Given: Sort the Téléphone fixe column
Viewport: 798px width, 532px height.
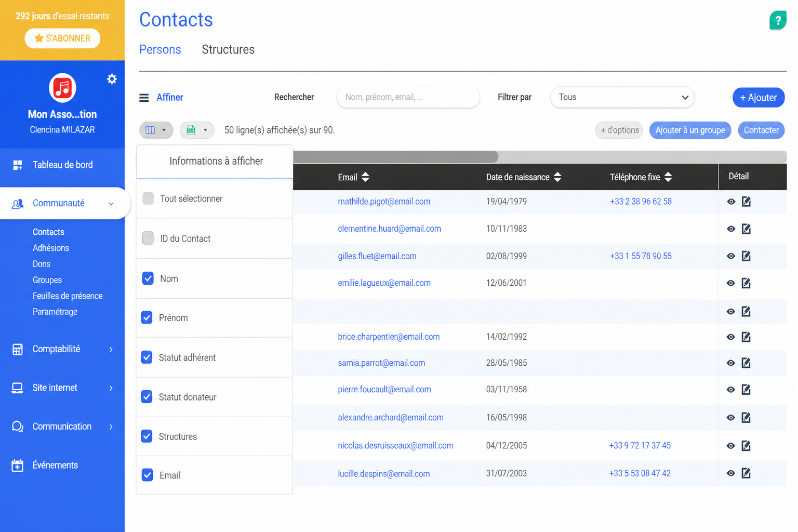Looking at the screenshot, I should pyautogui.click(x=668, y=177).
